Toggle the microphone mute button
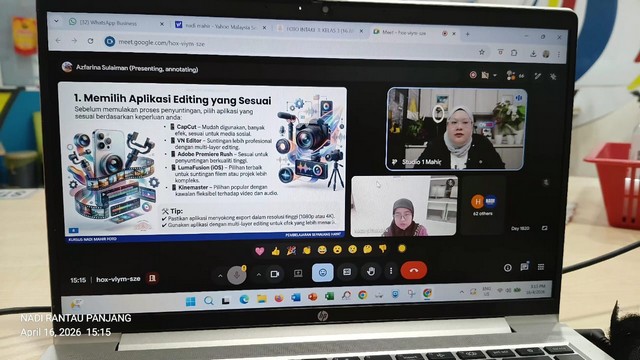The width and height of the screenshot is (640, 360). (236, 275)
